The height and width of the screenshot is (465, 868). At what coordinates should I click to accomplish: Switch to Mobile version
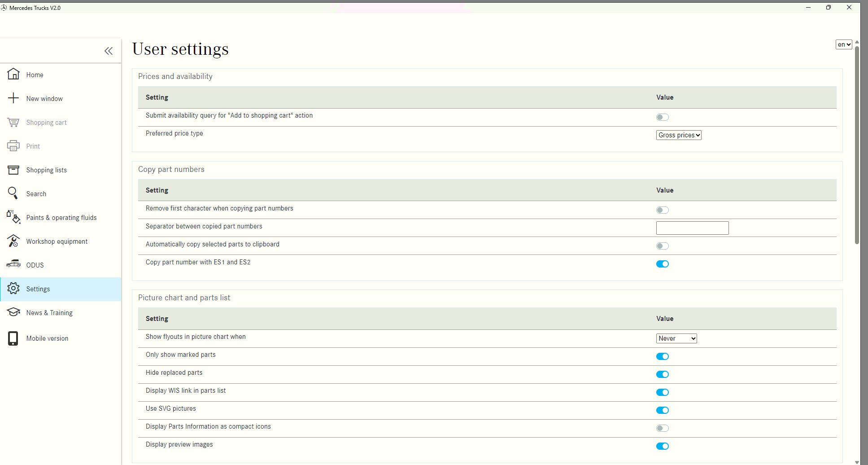coord(47,338)
